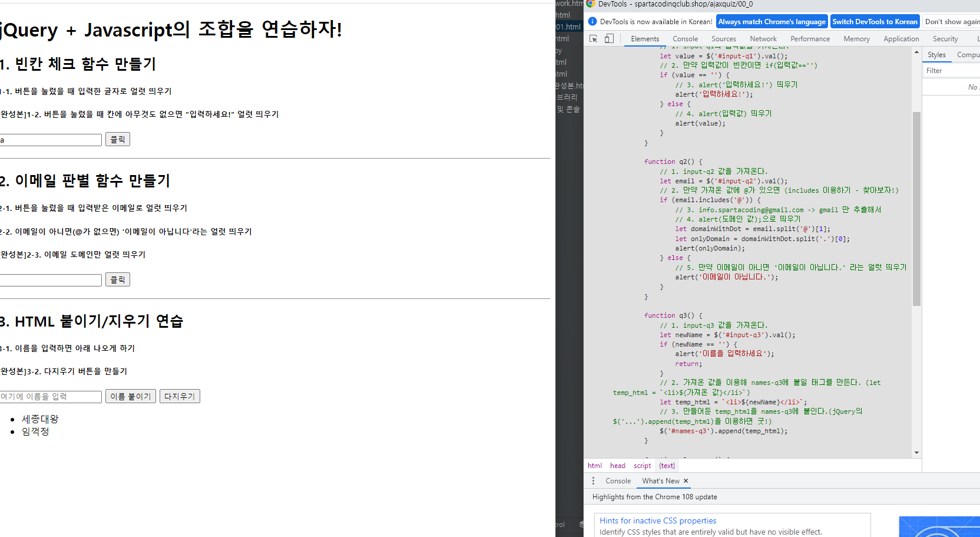Toggle the device toolbar icon
This screenshot has width=980, height=537.
point(609,39)
